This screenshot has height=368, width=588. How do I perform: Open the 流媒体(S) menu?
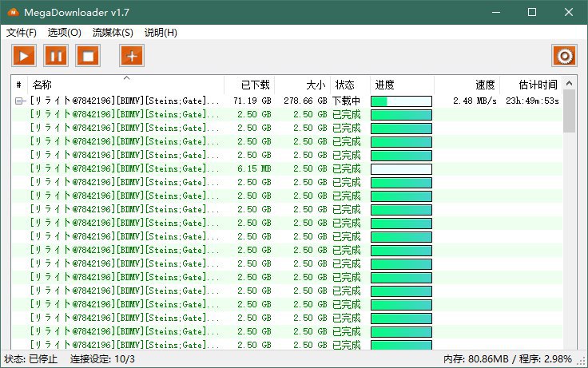113,33
